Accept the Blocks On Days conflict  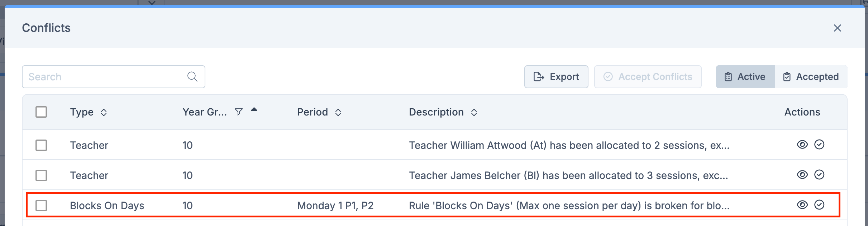click(x=819, y=205)
